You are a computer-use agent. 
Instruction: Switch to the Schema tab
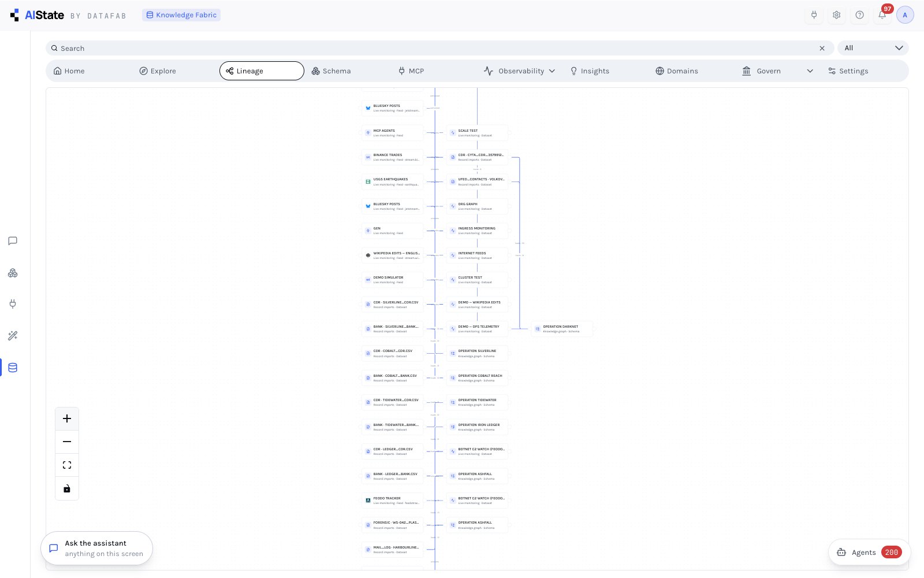(x=331, y=71)
